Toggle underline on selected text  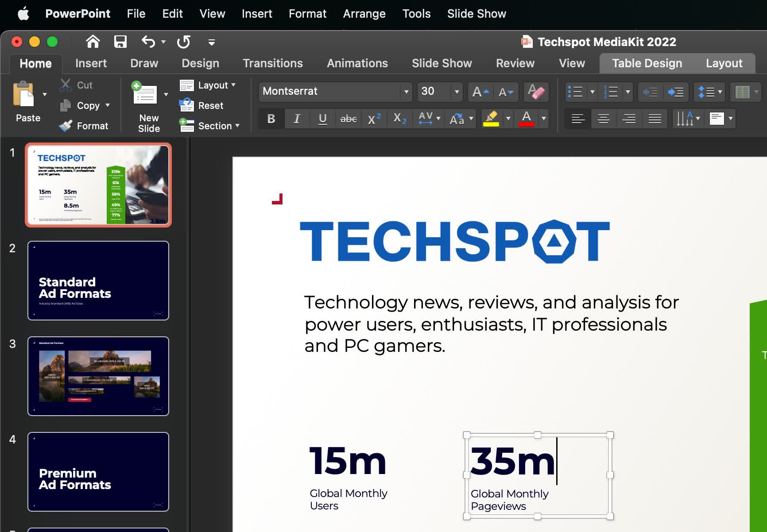pyautogui.click(x=323, y=118)
